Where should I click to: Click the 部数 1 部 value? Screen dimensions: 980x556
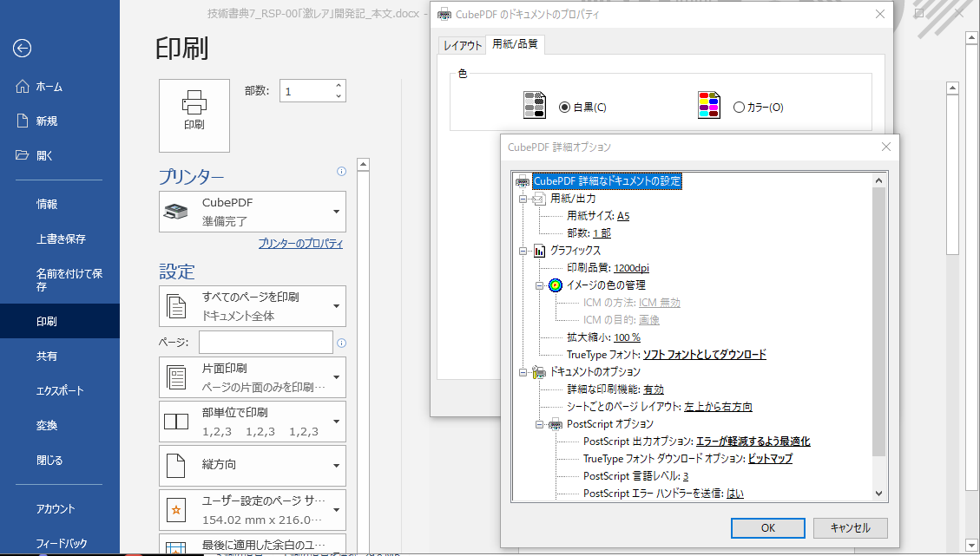pos(602,233)
